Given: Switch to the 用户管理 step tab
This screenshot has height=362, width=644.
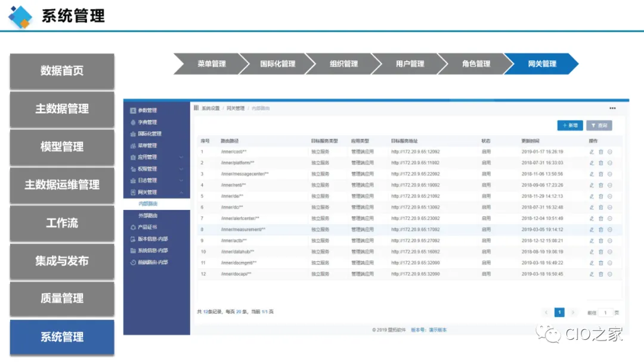Looking at the screenshot, I should point(410,64).
